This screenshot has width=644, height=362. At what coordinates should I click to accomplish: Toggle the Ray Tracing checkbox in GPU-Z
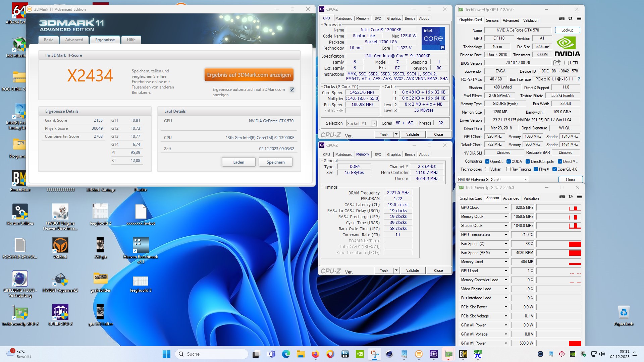pos(508,169)
